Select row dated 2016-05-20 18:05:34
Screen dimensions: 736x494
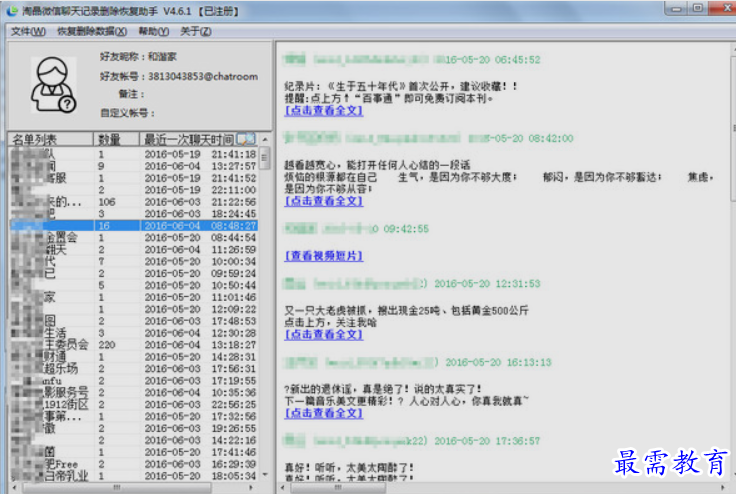click(134, 476)
